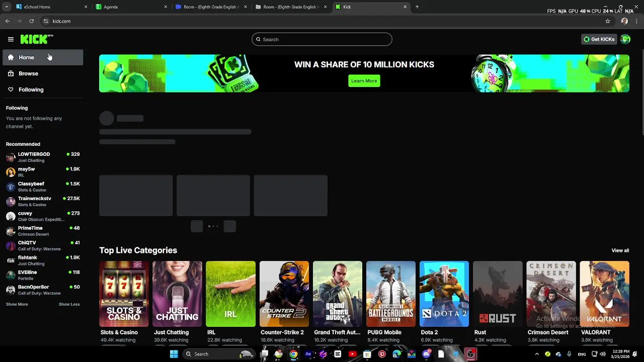Screen dimensions: 644x362
Task: Collapse recommended list with Show Less
Action: click(69, 304)
